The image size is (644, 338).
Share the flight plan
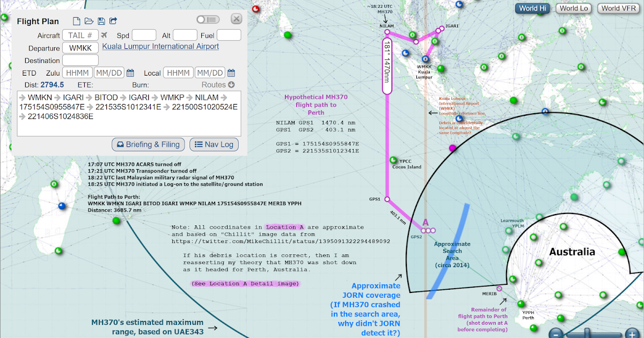pos(113,20)
